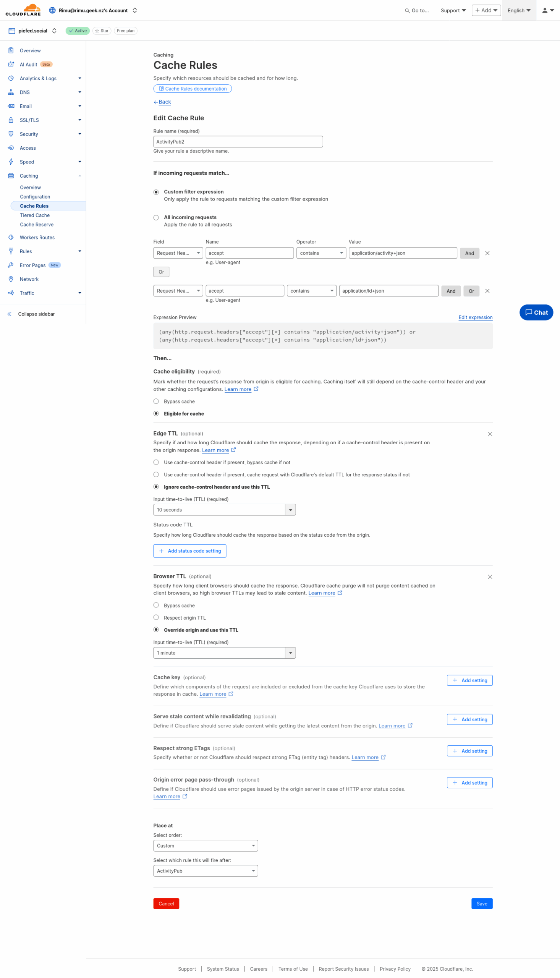Open the Select order Custom dropdown
This screenshot has height=978, width=560.
(x=206, y=846)
